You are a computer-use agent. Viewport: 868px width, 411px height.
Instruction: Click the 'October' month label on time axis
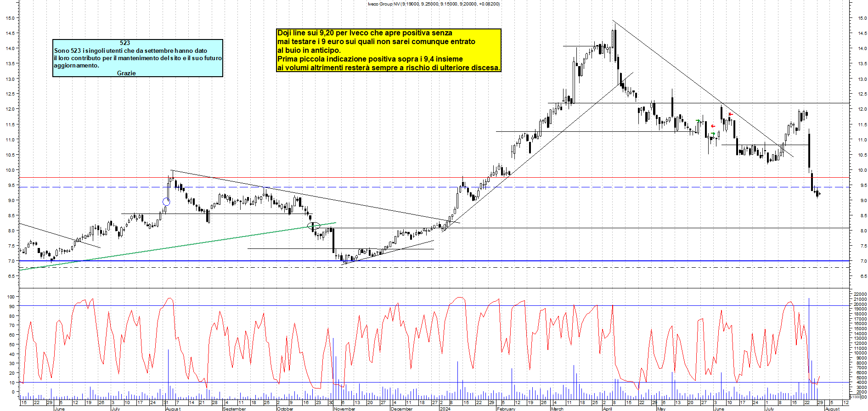[x=285, y=409]
